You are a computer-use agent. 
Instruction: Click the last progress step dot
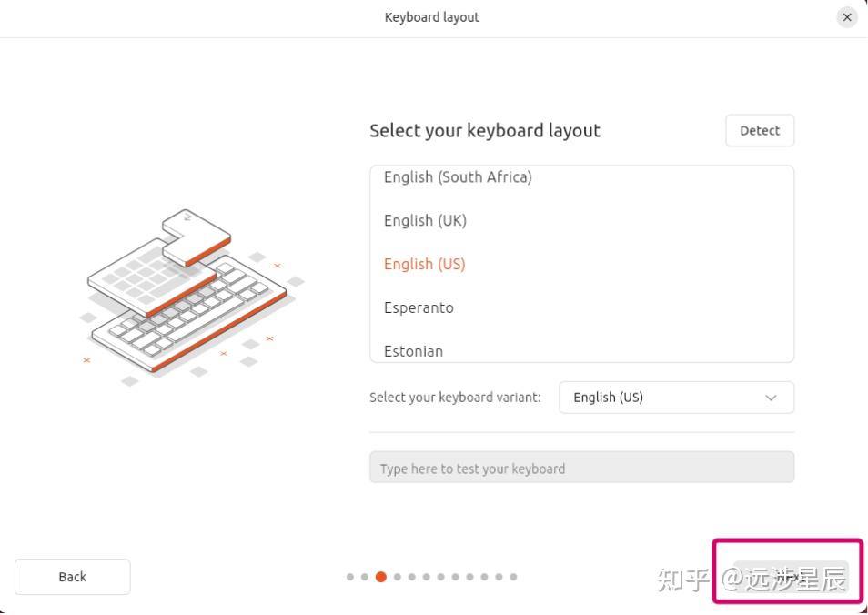pos(514,577)
